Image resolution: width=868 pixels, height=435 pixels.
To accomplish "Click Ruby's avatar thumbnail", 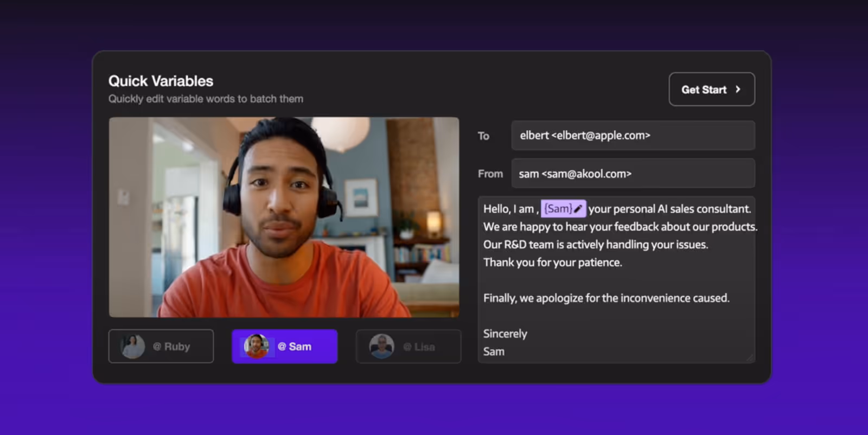I will tap(133, 347).
